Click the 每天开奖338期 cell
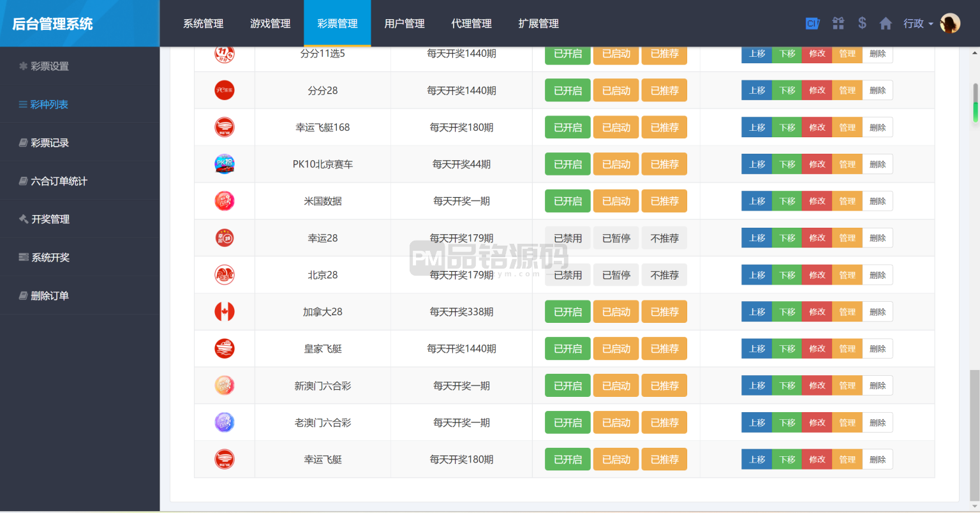The height and width of the screenshot is (513, 980). pyautogui.click(x=461, y=312)
